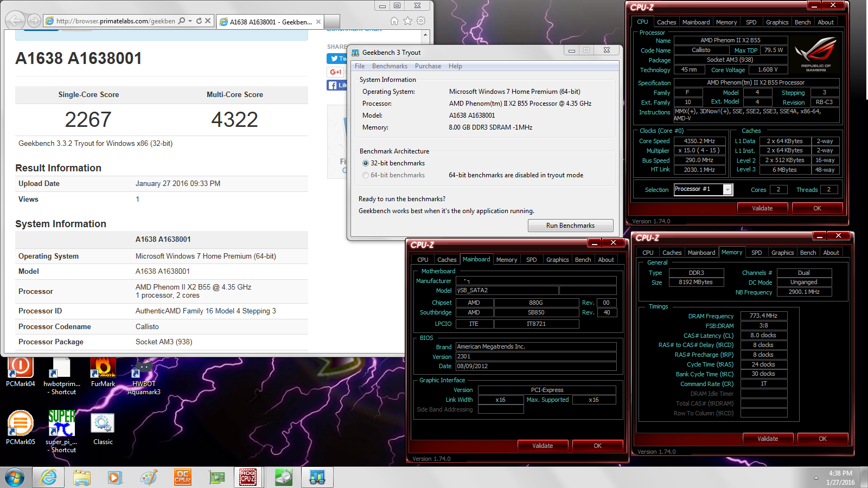868x488 pixels.
Task: Open OC CPU tool in taskbar
Action: (182, 478)
